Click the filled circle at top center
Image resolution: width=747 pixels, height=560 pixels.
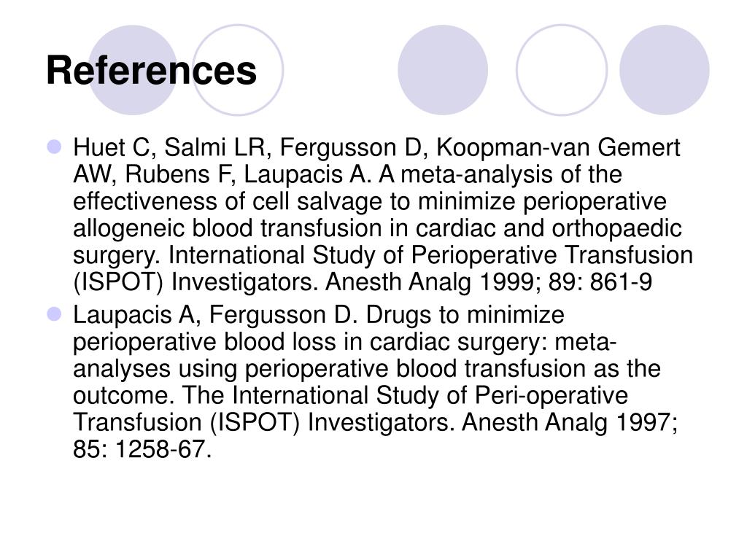point(443,70)
